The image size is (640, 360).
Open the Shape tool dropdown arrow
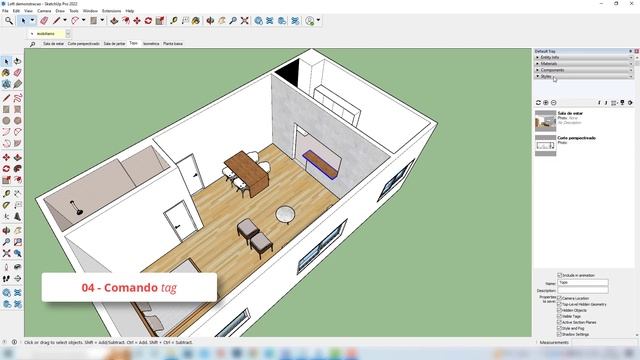(x=102, y=20)
